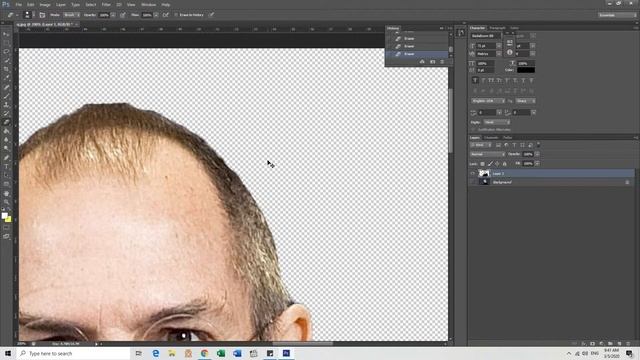Open the Brush panel toggle
Image resolution: width=640 pixels, height=360 pixels.
coord(42,15)
